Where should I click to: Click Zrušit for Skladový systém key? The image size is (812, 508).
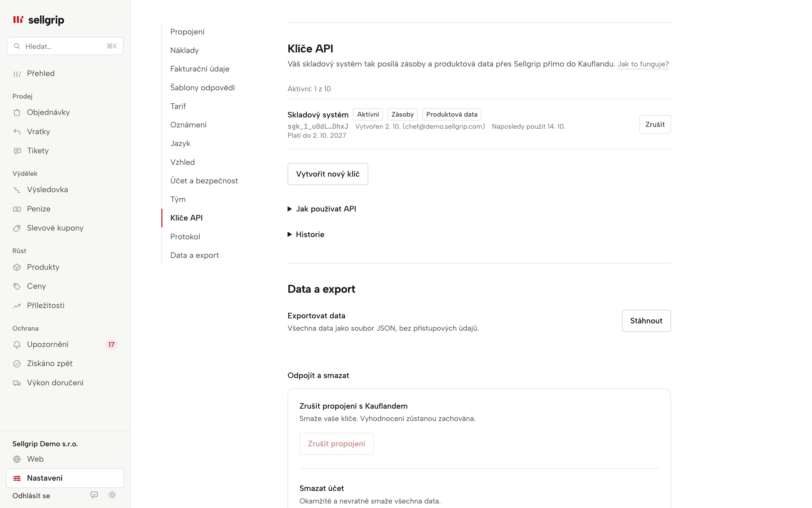655,124
